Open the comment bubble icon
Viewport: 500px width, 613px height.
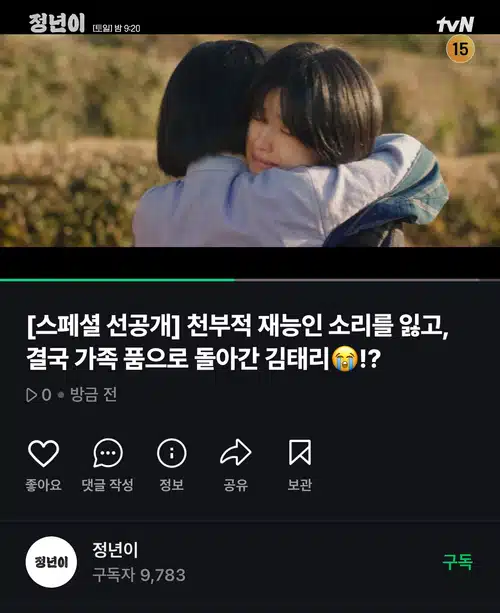pyautogui.click(x=108, y=453)
